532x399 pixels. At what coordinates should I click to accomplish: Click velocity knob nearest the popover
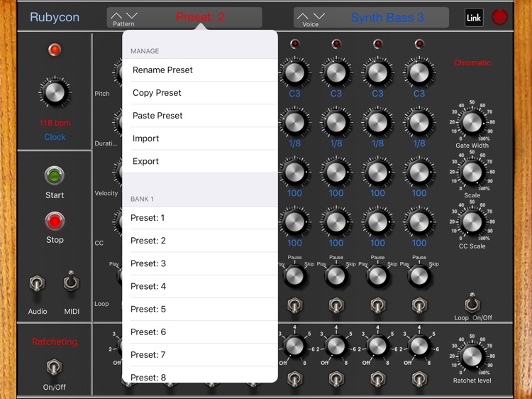pyautogui.click(x=295, y=172)
